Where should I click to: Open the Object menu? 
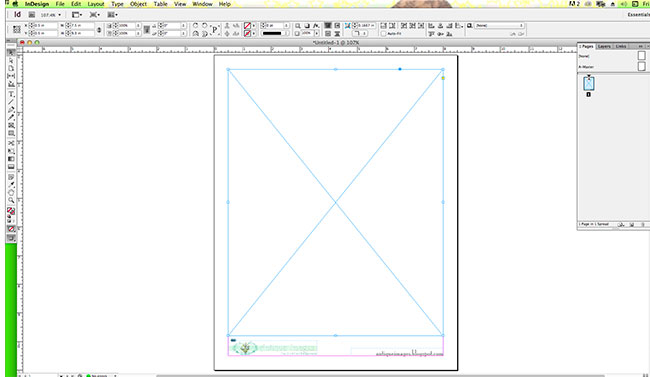click(138, 4)
